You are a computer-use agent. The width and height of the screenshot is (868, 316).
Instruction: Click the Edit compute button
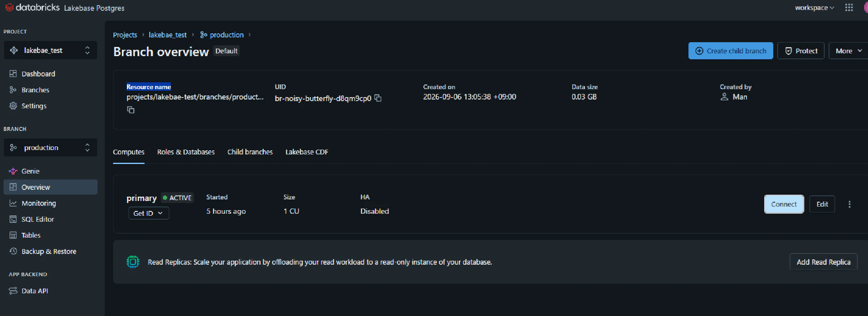pos(822,204)
